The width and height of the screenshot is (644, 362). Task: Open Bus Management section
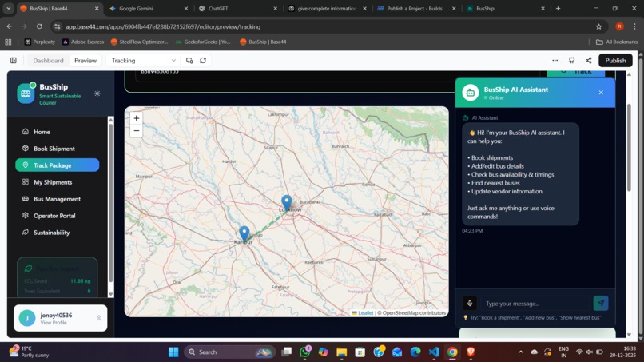coord(57,199)
